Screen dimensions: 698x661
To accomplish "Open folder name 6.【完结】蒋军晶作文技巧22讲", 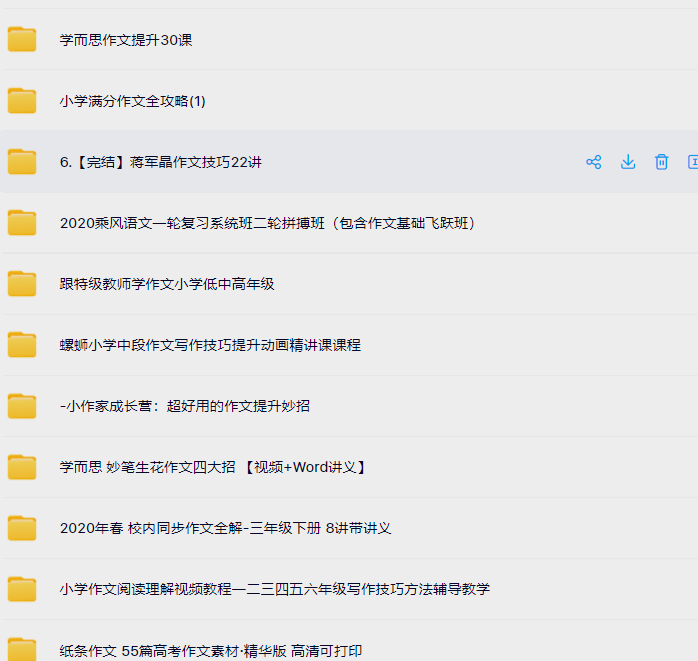I will tap(161, 162).
